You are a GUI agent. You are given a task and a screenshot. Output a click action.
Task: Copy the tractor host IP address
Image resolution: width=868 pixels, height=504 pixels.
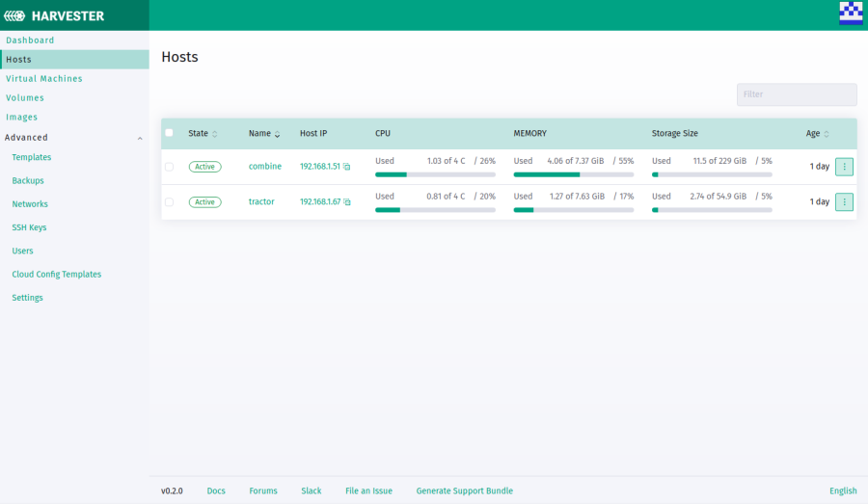(x=347, y=202)
